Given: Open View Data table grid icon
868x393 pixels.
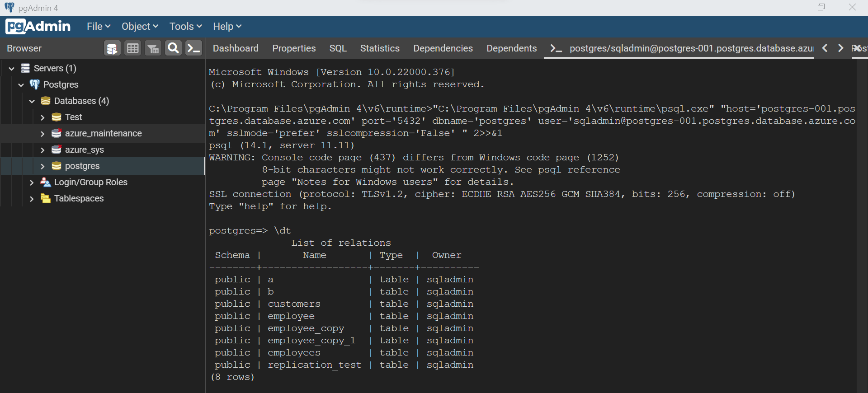Looking at the screenshot, I should tap(132, 48).
